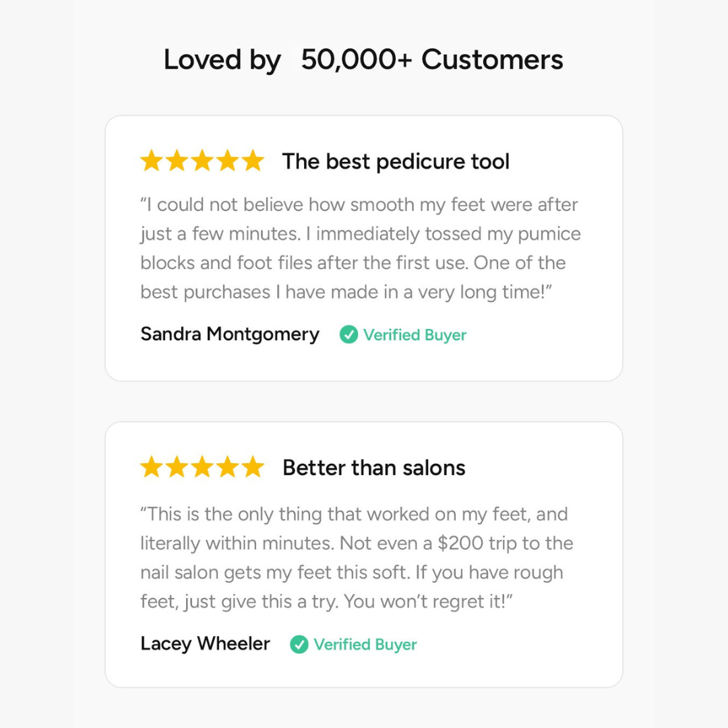Click the fifth star in Lacey's review

(x=253, y=467)
